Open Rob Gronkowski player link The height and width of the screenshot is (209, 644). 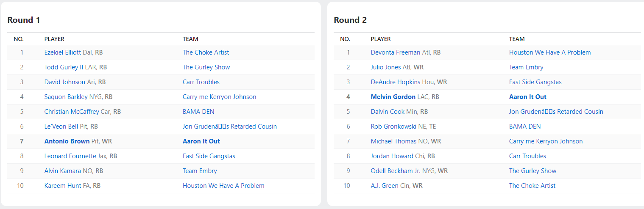[x=393, y=126]
